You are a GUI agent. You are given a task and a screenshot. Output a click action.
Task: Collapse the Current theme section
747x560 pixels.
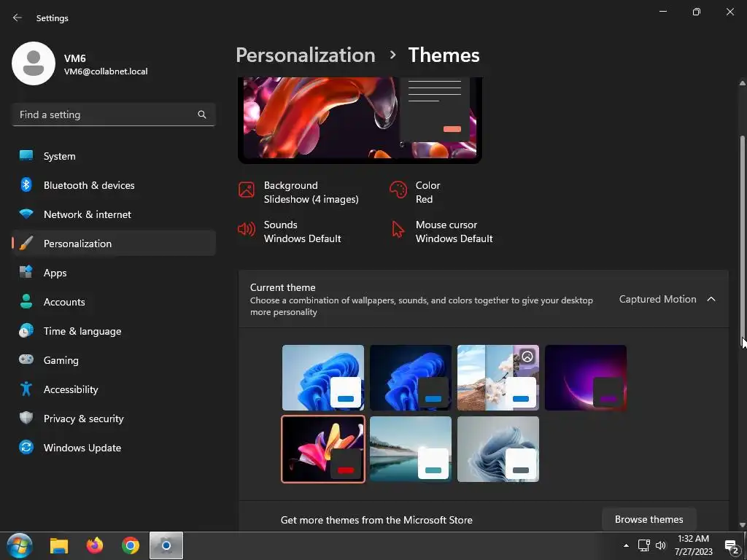pyautogui.click(x=711, y=299)
